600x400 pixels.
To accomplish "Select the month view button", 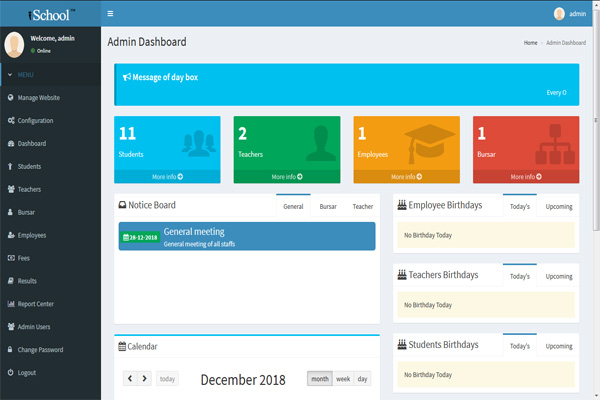I will click(320, 379).
